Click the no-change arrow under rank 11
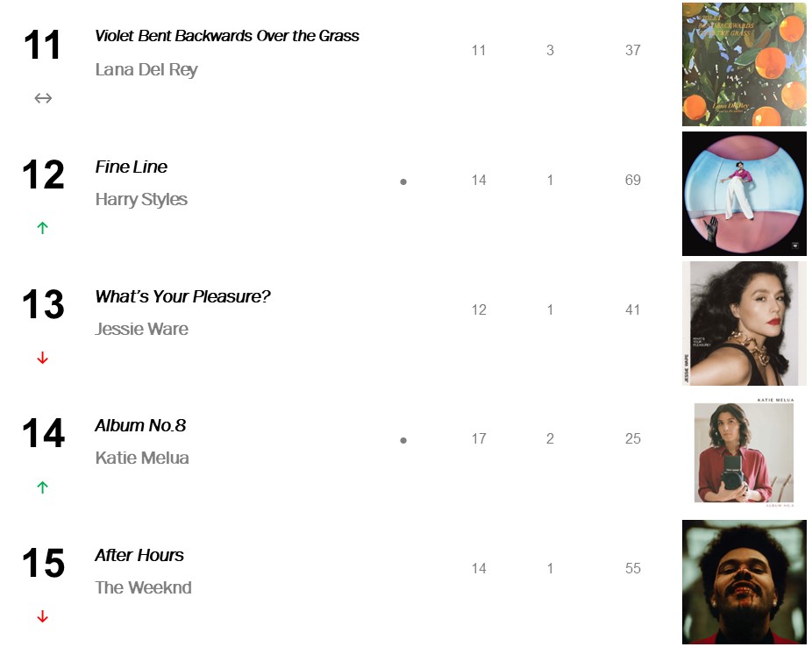The image size is (812, 647). [x=43, y=98]
